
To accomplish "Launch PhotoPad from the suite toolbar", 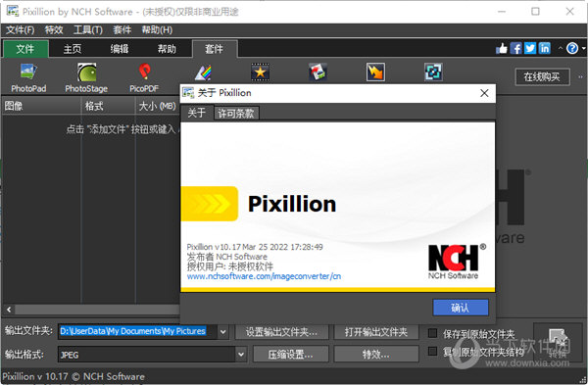I will tap(28, 78).
